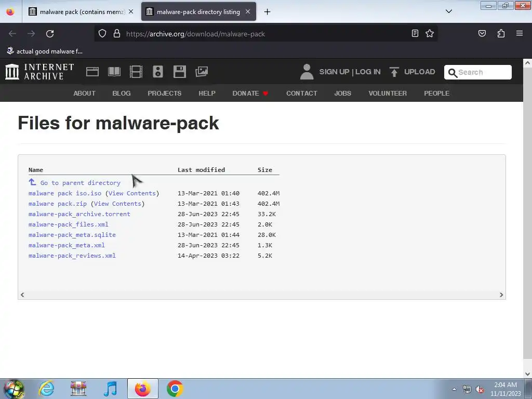Open malware-pack_meta.sqlite link
This screenshot has width=532, height=399.
coord(72,235)
